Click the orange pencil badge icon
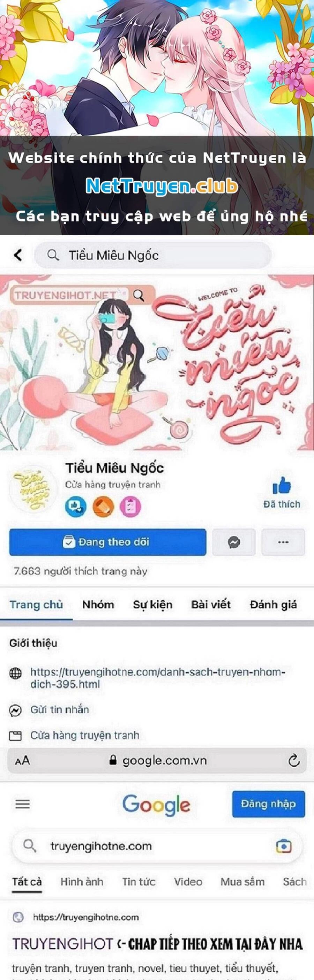 (x=103, y=506)
